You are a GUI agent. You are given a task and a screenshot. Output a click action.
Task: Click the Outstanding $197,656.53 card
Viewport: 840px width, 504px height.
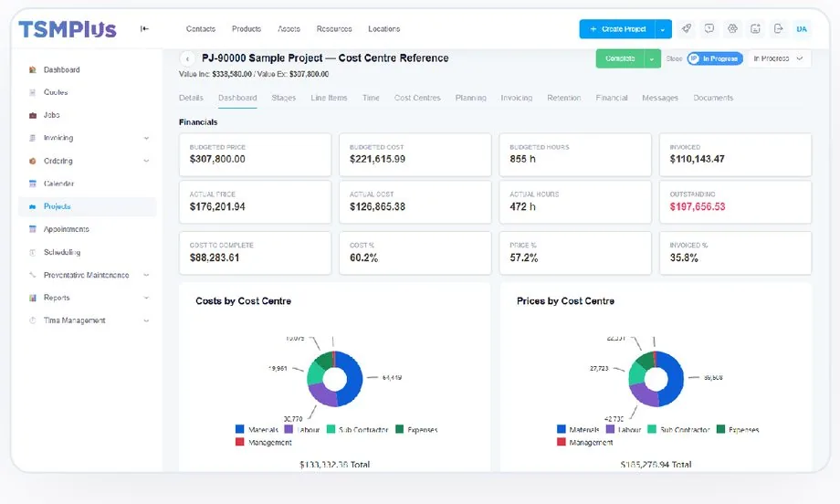pyautogui.click(x=735, y=202)
